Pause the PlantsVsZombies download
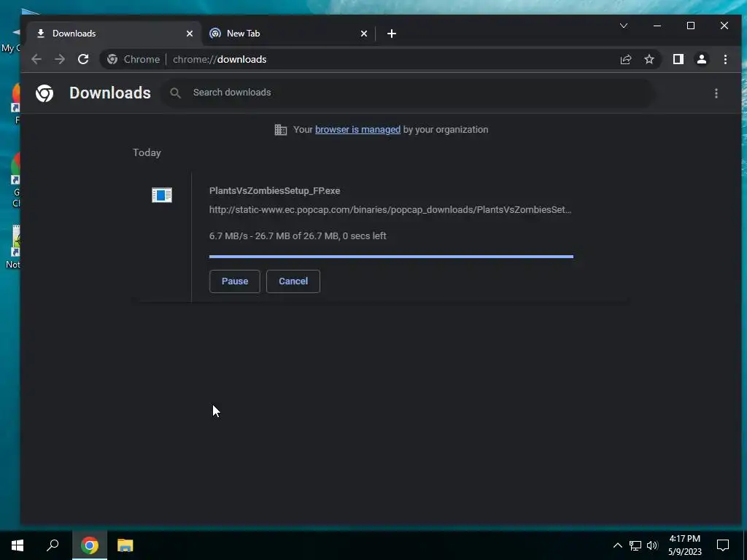This screenshot has width=747, height=560. click(235, 281)
